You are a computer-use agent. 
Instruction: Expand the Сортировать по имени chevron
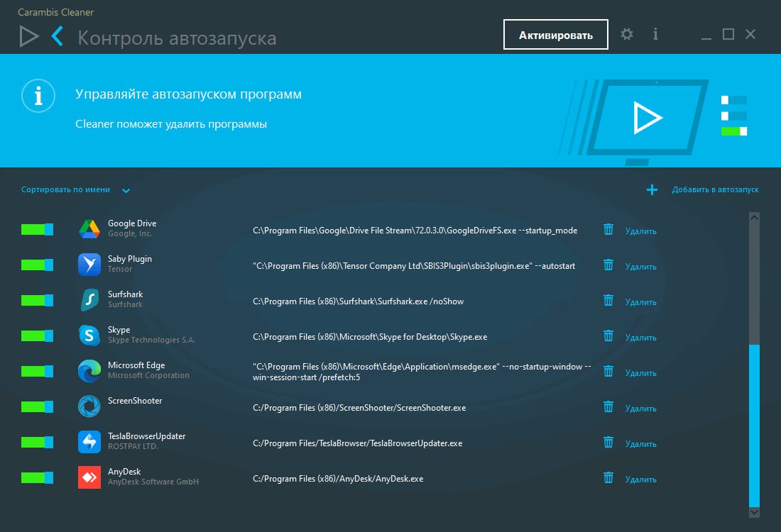[126, 190]
